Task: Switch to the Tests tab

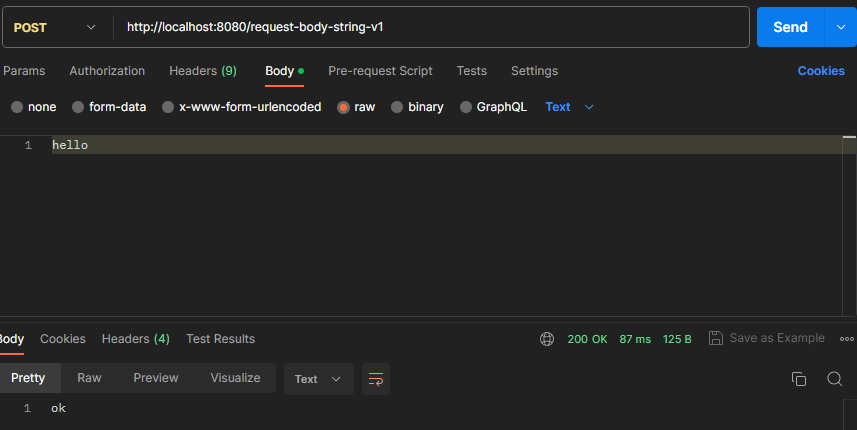Action: click(x=472, y=71)
